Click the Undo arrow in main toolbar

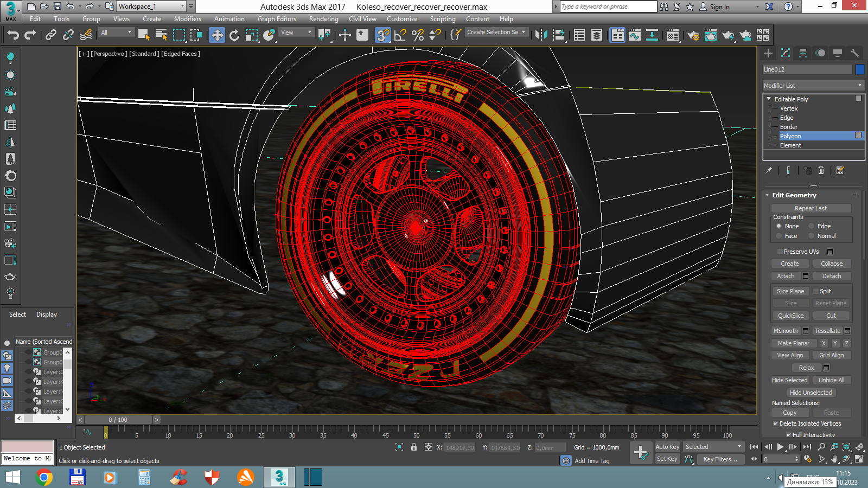click(x=13, y=35)
